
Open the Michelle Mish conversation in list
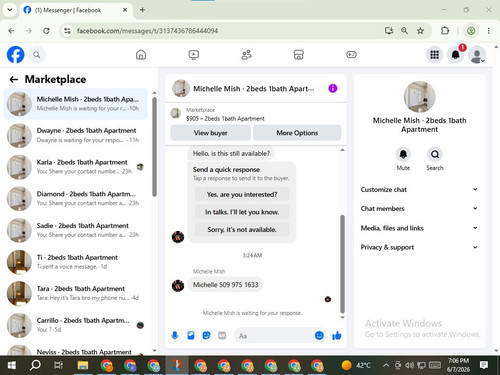coord(75,104)
